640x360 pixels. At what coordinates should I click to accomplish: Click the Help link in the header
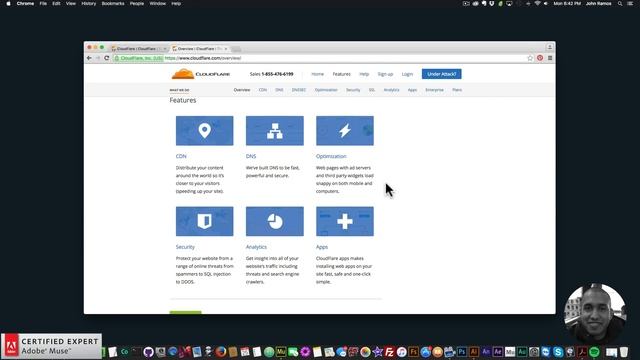(364, 74)
